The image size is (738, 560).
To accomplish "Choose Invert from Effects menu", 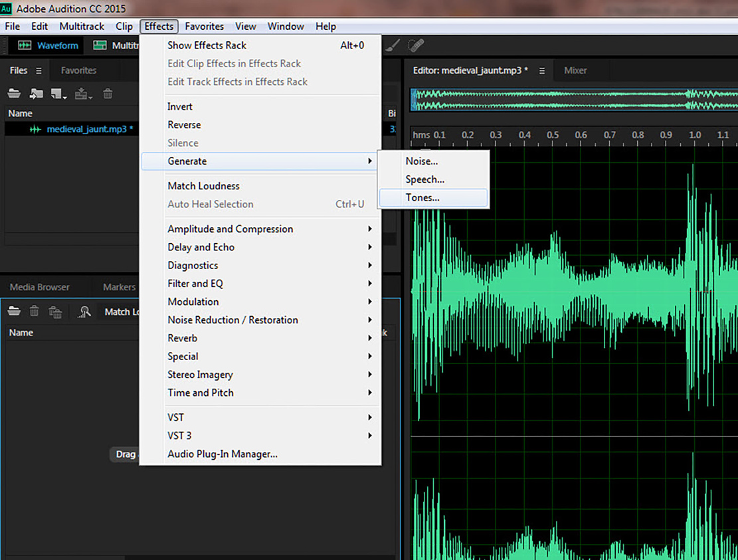I will point(261,106).
